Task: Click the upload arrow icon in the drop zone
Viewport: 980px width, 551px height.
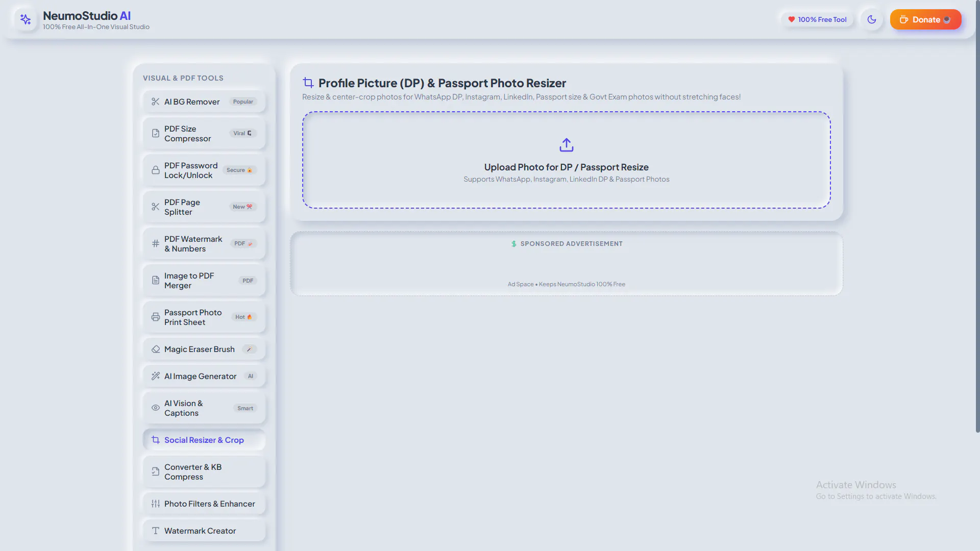Action: [x=566, y=145]
